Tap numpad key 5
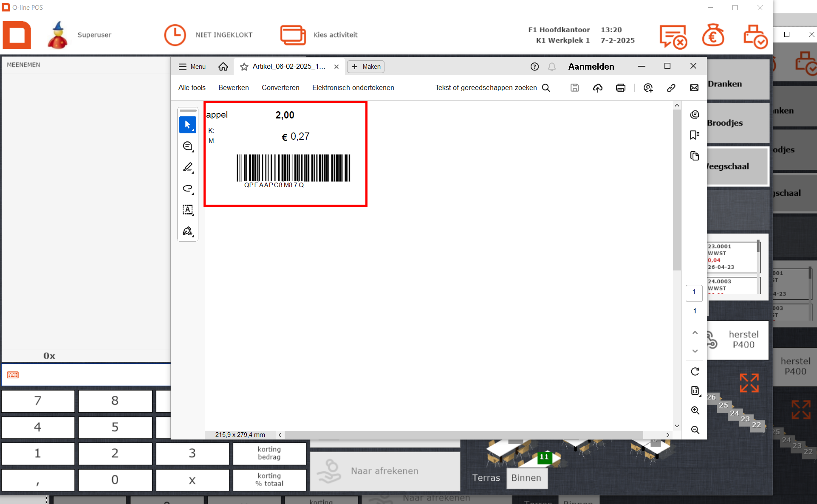 [x=115, y=427]
